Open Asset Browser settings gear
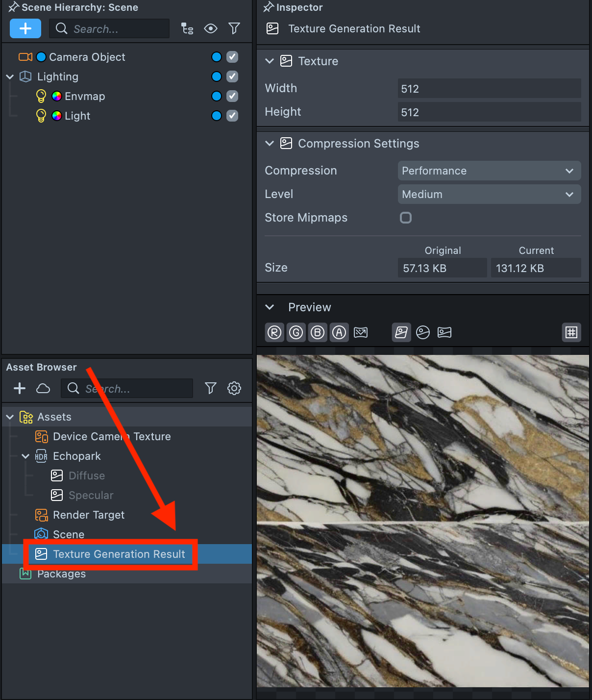592x700 pixels. click(234, 388)
